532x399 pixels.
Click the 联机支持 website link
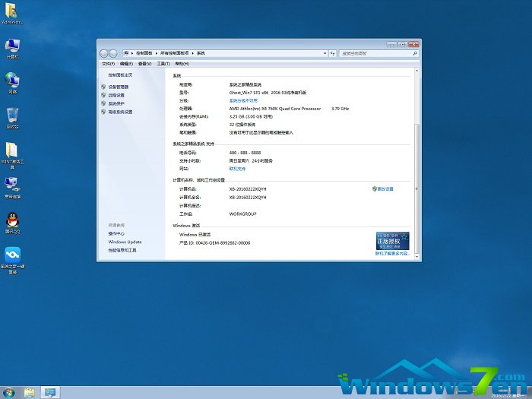pyautogui.click(x=237, y=169)
